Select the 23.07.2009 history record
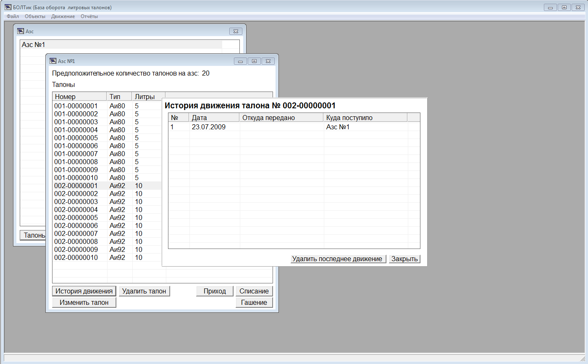588x364 pixels. pos(208,127)
